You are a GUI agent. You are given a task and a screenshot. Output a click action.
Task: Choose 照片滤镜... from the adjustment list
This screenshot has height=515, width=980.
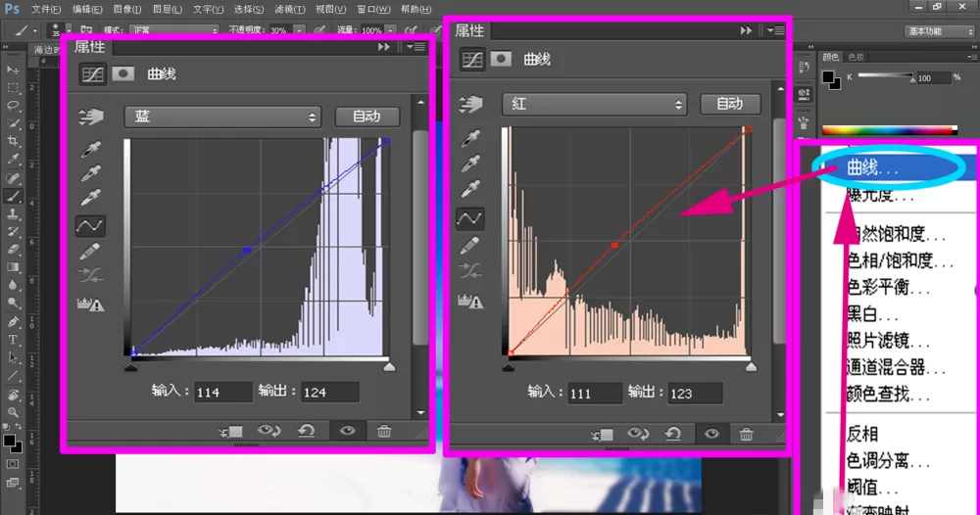888,341
